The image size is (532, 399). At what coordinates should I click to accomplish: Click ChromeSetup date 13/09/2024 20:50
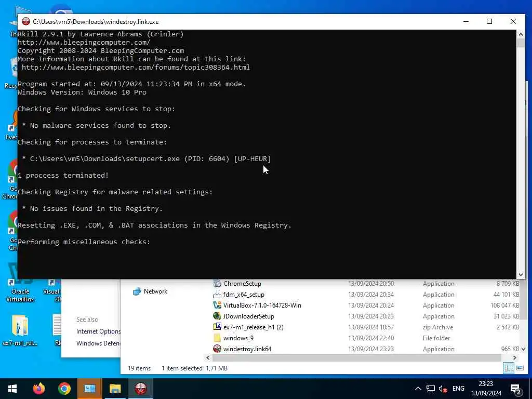coord(371,283)
